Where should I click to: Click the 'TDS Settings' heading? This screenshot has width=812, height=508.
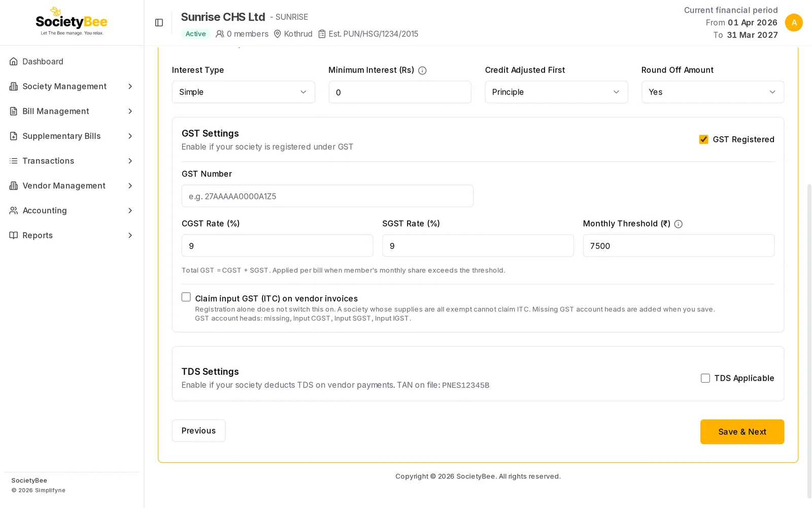pos(210,372)
